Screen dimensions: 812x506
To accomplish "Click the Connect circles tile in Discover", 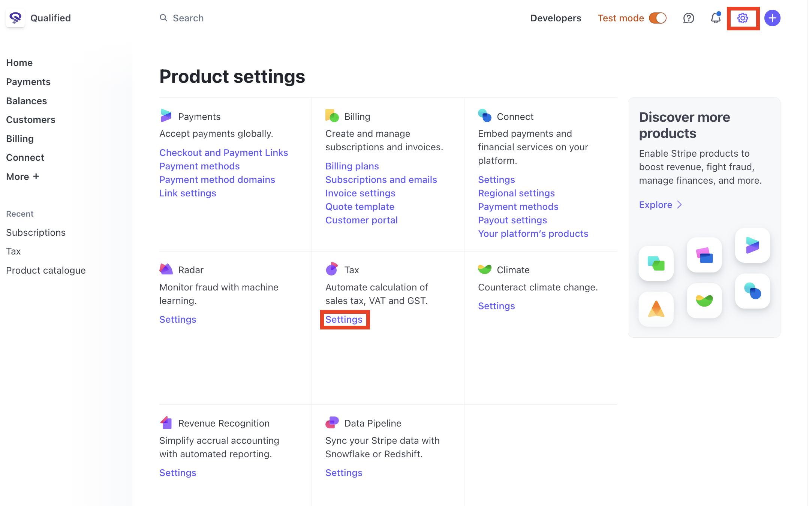I will coord(752,291).
